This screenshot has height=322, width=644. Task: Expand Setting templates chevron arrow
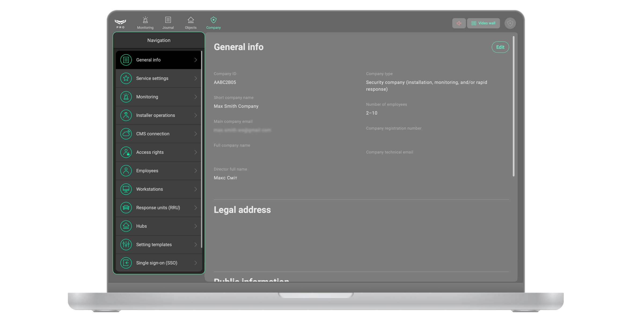[196, 244]
